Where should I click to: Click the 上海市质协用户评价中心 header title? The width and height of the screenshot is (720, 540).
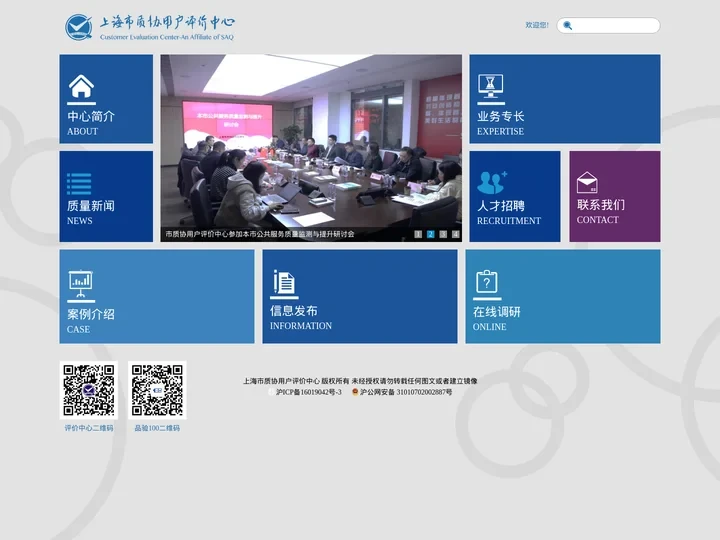point(167,22)
